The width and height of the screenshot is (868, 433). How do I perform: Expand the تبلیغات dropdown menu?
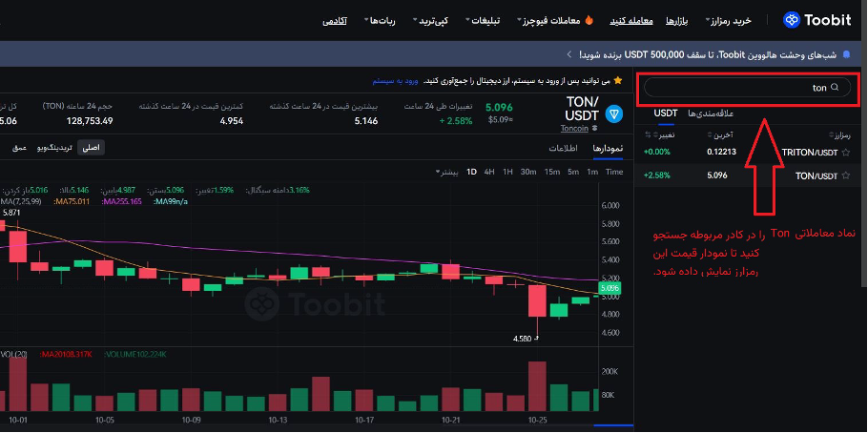pyautogui.click(x=482, y=20)
